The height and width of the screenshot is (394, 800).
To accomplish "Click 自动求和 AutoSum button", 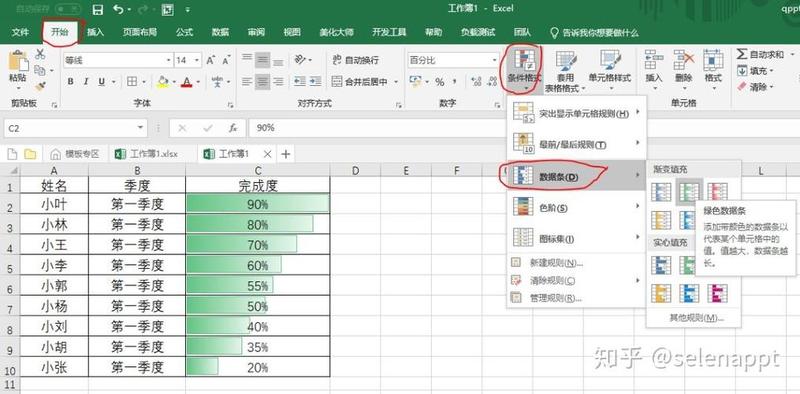I will pyautogui.click(x=761, y=54).
